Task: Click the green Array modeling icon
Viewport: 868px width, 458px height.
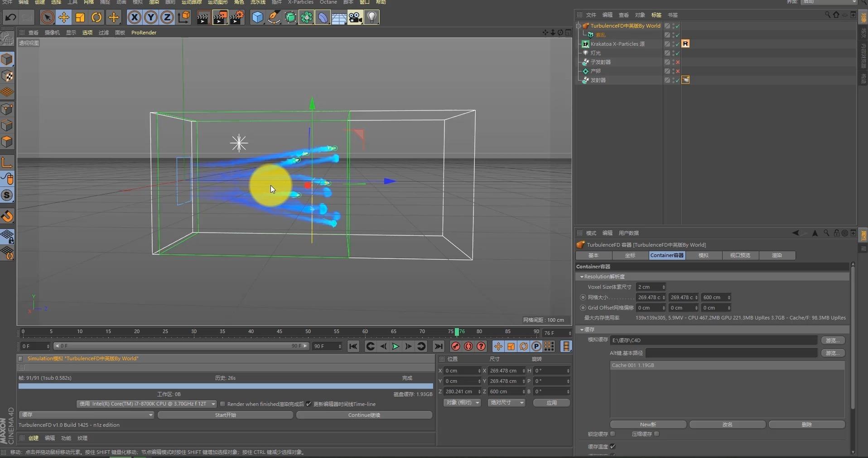Action: click(x=307, y=18)
